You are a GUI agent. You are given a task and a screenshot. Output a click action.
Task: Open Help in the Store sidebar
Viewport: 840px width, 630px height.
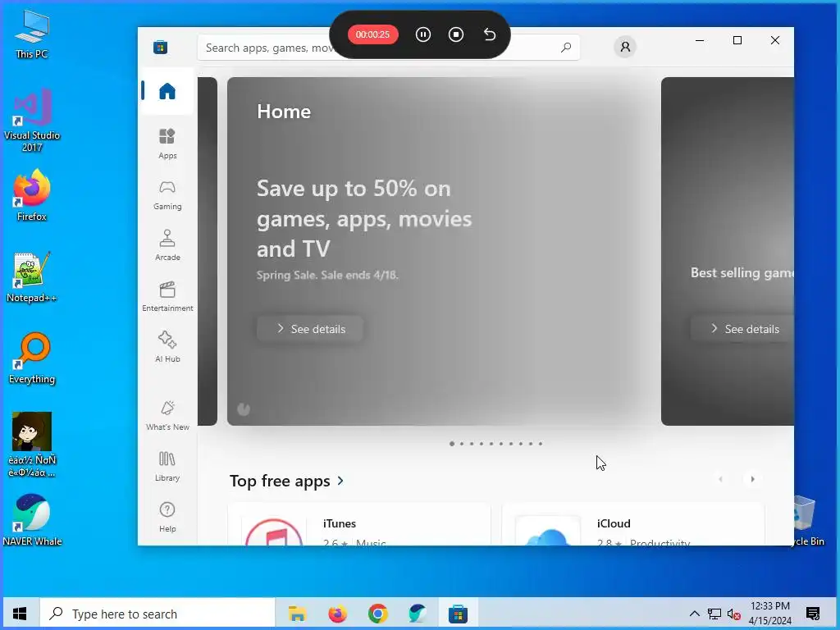167,517
